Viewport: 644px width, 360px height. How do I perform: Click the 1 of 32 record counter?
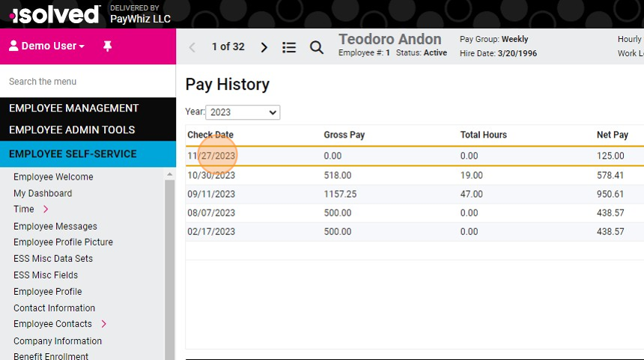pos(228,47)
